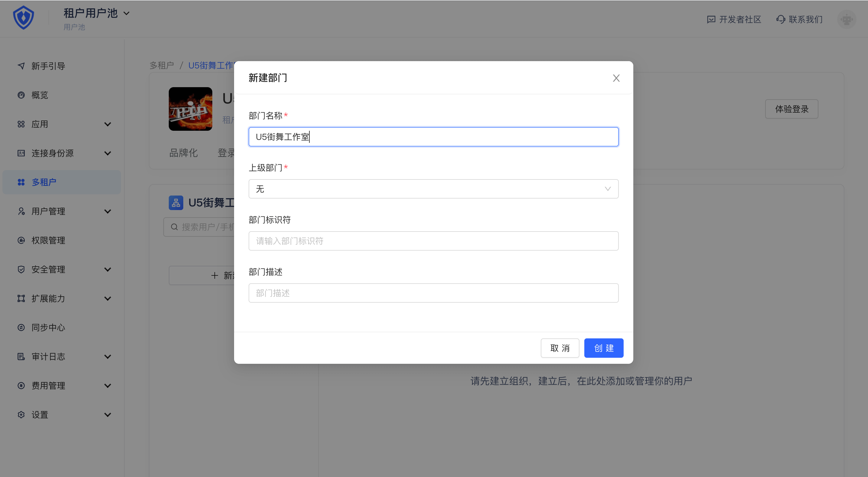Click the 概览 dashboard icon
Image resolution: width=868 pixels, height=477 pixels.
21,95
